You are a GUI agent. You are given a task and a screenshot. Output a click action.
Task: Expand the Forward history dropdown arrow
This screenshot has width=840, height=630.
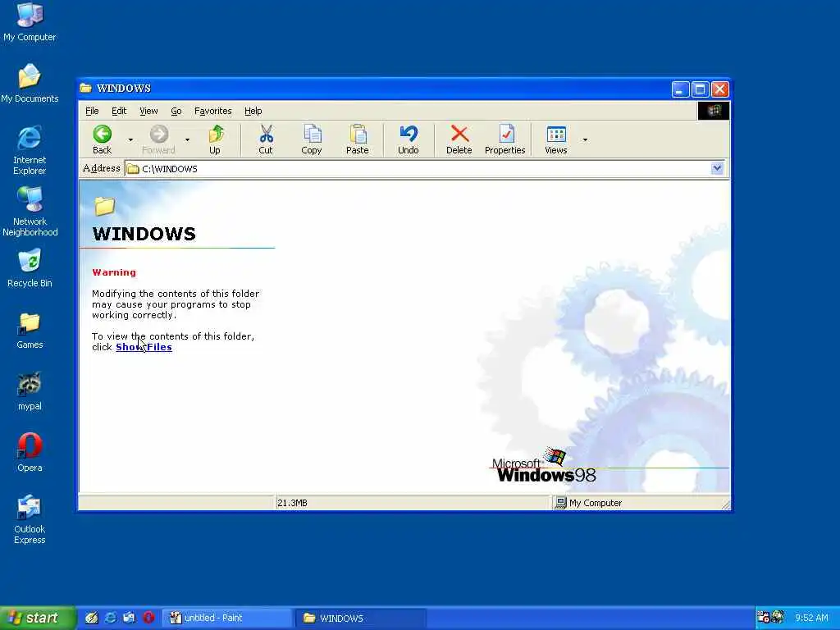tap(187, 139)
